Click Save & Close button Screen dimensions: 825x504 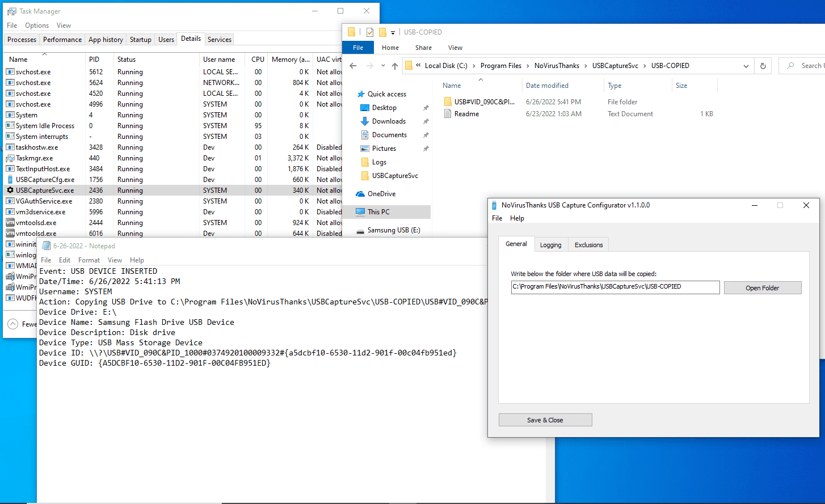[545, 420]
